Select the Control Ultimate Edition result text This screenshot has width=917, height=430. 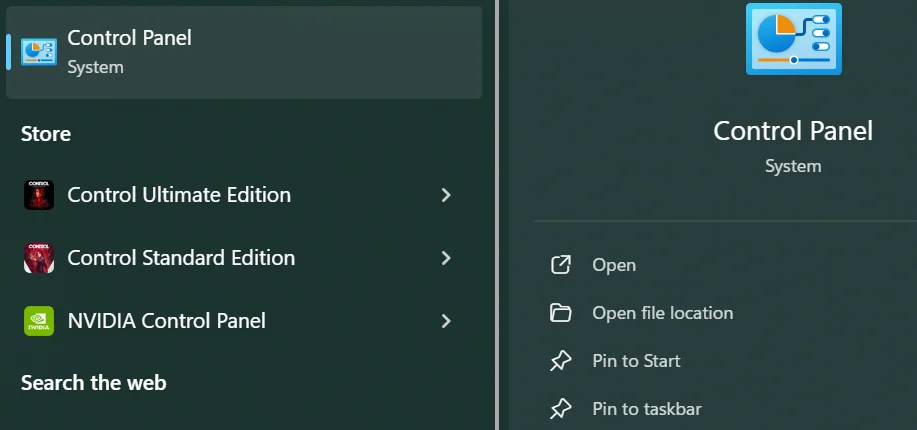click(x=179, y=195)
